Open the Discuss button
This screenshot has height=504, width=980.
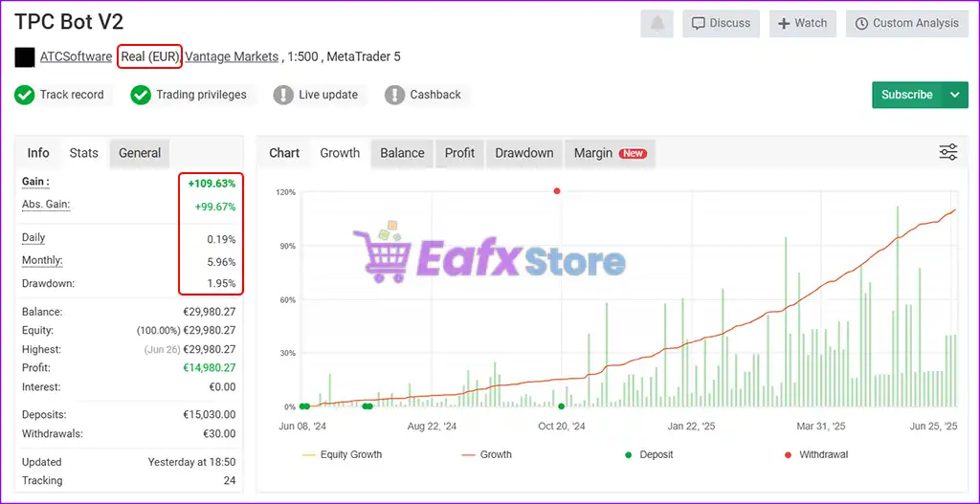tap(721, 24)
